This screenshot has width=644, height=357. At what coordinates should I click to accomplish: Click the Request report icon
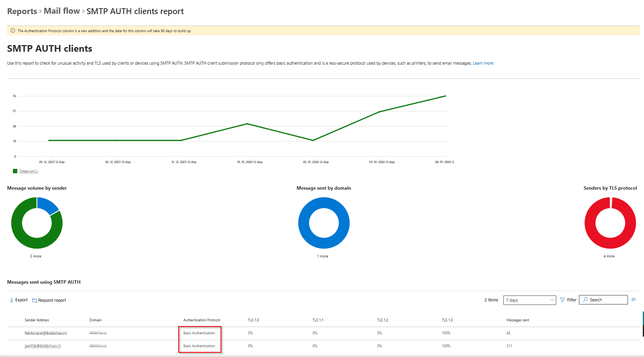coord(34,301)
